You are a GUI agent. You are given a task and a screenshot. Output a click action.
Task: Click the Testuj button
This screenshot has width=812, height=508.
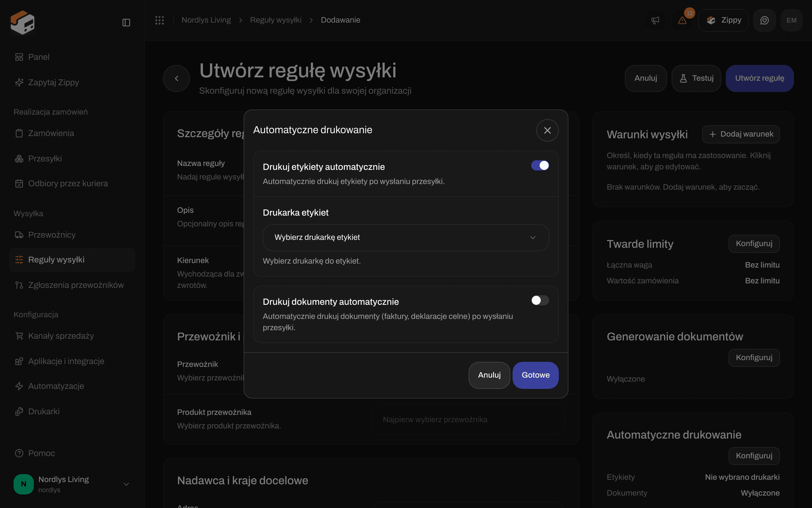point(696,78)
